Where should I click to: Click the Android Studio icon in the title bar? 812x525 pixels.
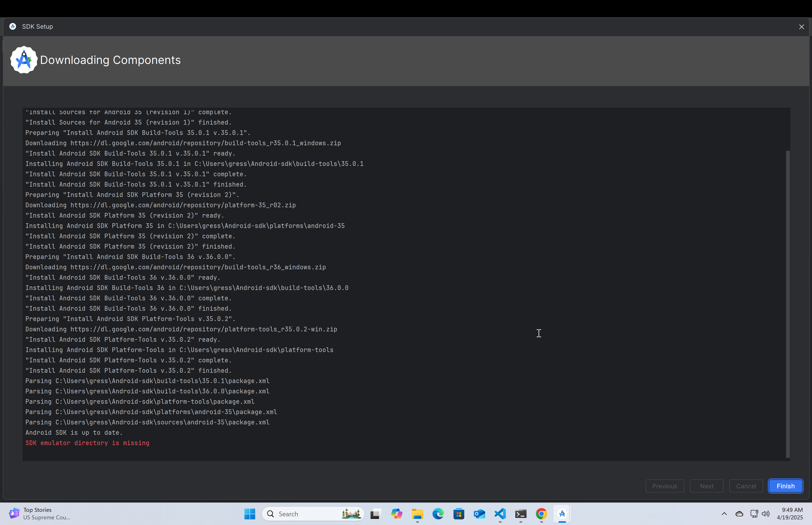(13, 26)
